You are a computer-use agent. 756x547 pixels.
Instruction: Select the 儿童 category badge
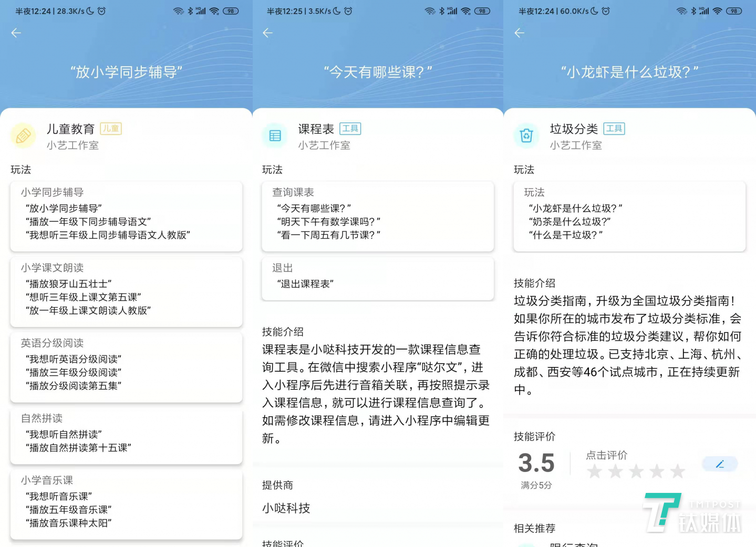(x=111, y=129)
